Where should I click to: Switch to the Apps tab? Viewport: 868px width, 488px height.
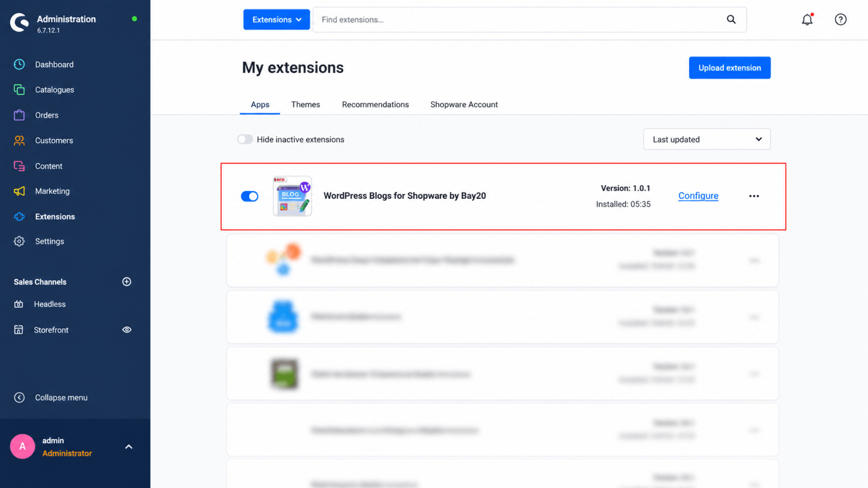click(x=260, y=104)
